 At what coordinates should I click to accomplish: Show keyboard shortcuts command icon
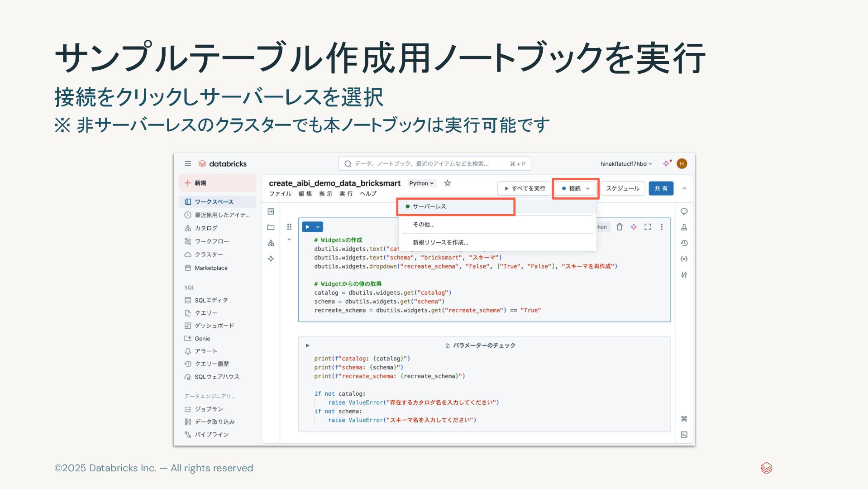click(x=684, y=419)
